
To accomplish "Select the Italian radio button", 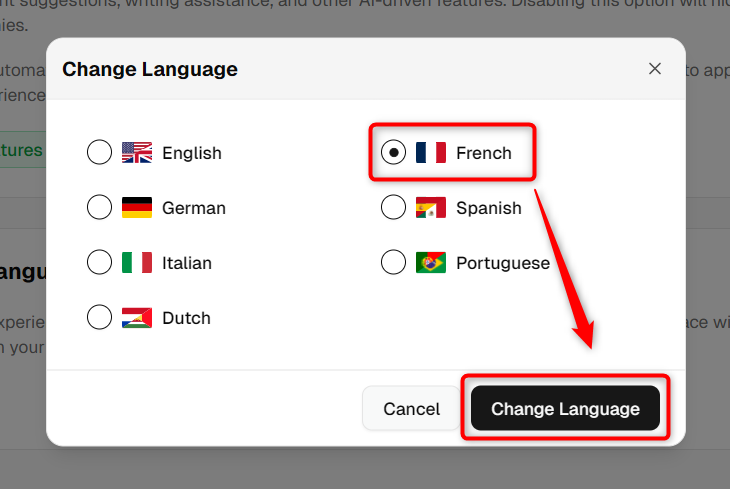I will click(99, 262).
